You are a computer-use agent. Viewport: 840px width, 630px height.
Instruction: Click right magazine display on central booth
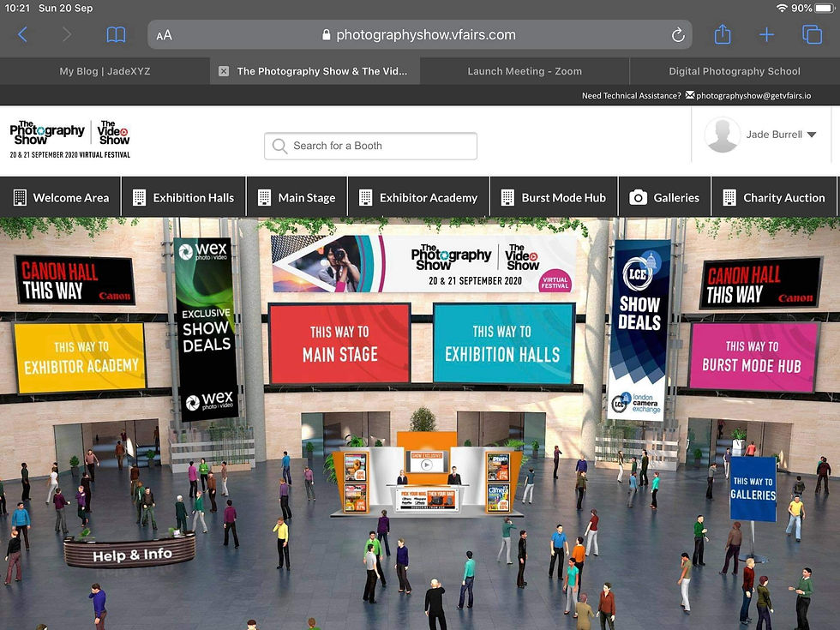[498, 482]
